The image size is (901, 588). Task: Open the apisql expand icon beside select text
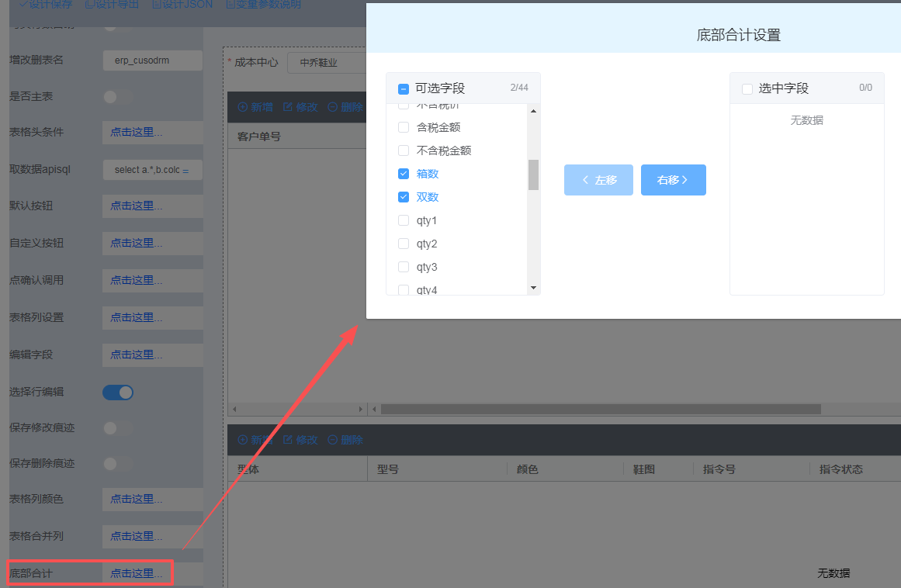[x=185, y=170]
